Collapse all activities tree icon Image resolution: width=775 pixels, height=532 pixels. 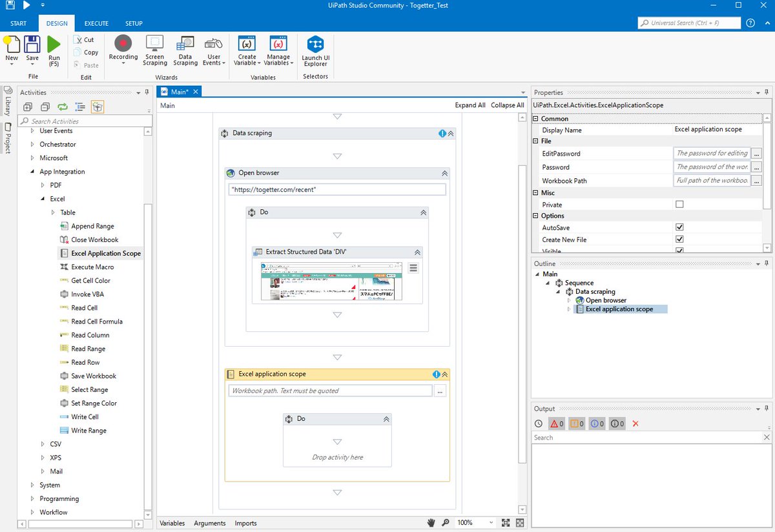pyautogui.click(x=45, y=107)
